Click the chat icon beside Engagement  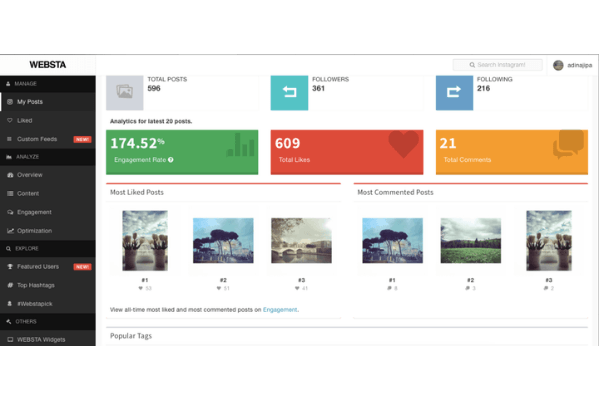(10, 212)
